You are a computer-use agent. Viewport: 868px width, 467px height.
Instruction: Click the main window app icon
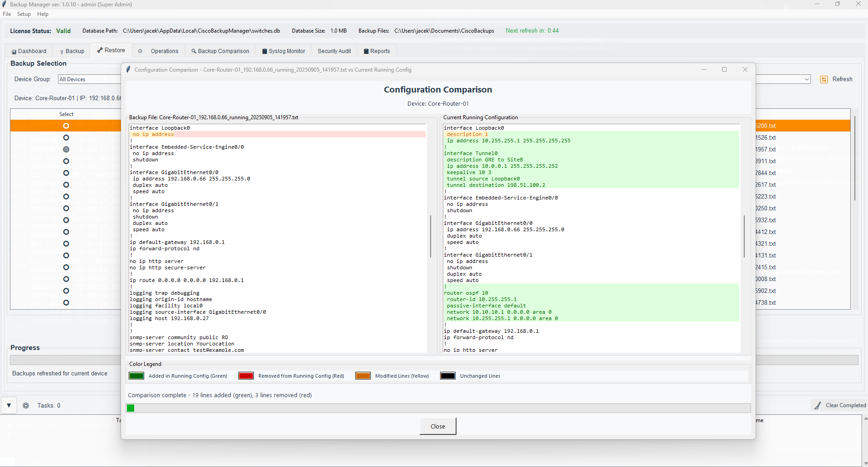4,4
